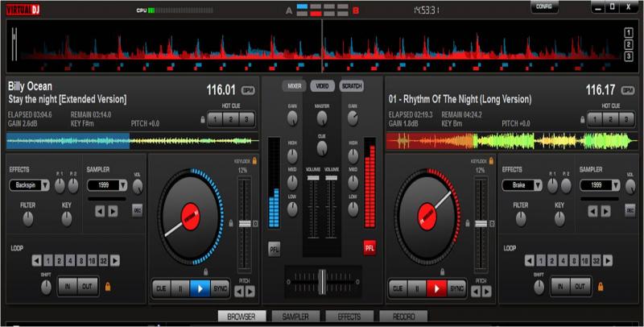This screenshot has height=327, width=644.
Task: Sync the left deck tempo
Action: tap(220, 289)
